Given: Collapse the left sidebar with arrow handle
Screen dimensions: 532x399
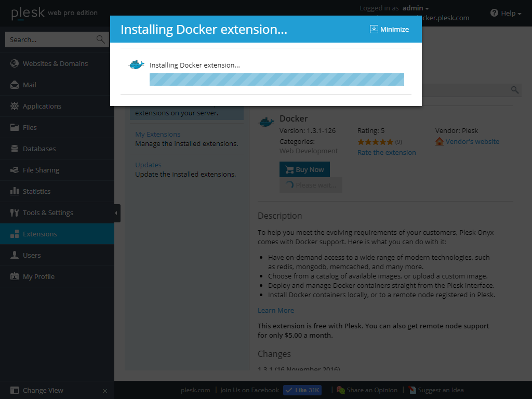Looking at the screenshot, I should (117, 213).
